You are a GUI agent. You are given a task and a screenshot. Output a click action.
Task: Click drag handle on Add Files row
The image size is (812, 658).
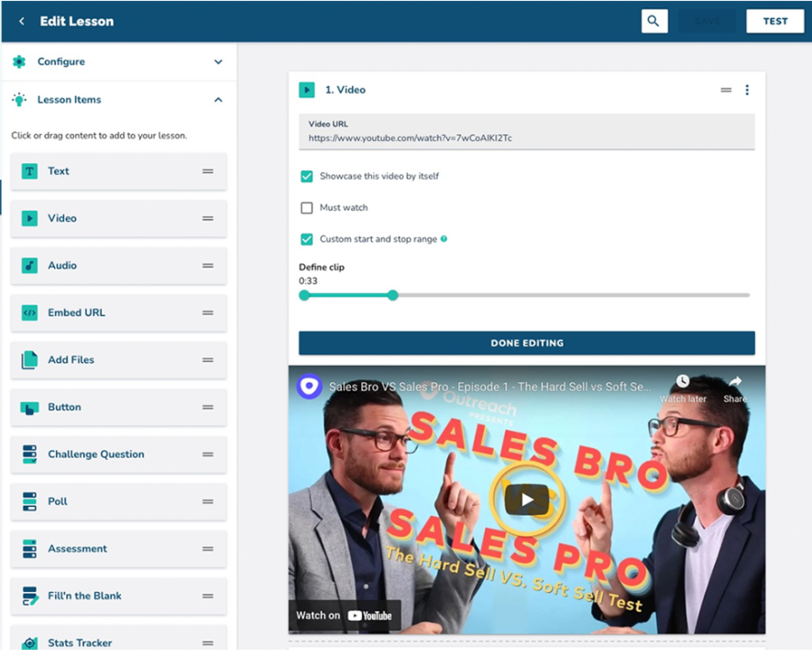coord(208,360)
